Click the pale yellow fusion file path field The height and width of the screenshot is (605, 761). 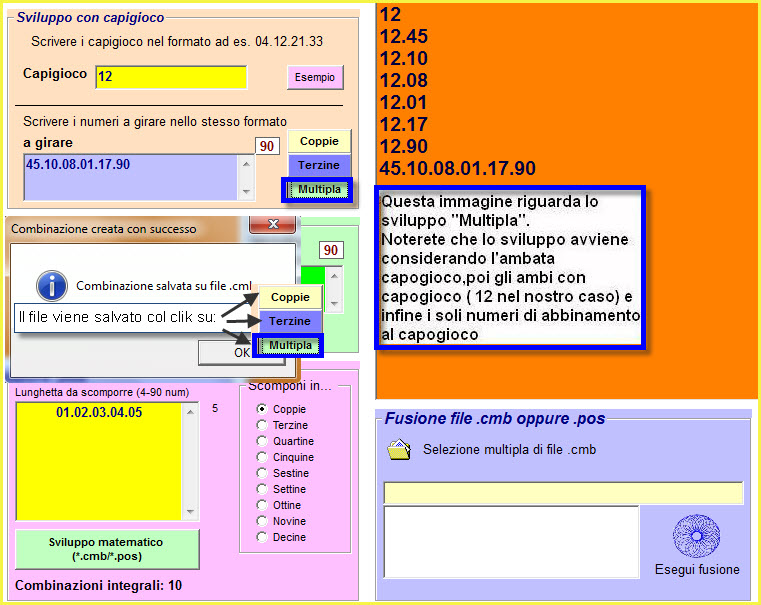pos(563,493)
